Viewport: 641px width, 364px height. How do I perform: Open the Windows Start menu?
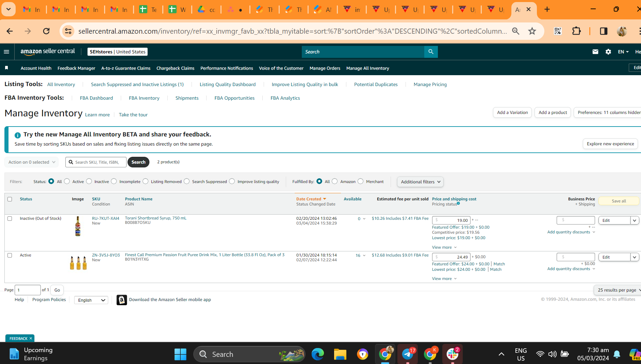pos(180,354)
